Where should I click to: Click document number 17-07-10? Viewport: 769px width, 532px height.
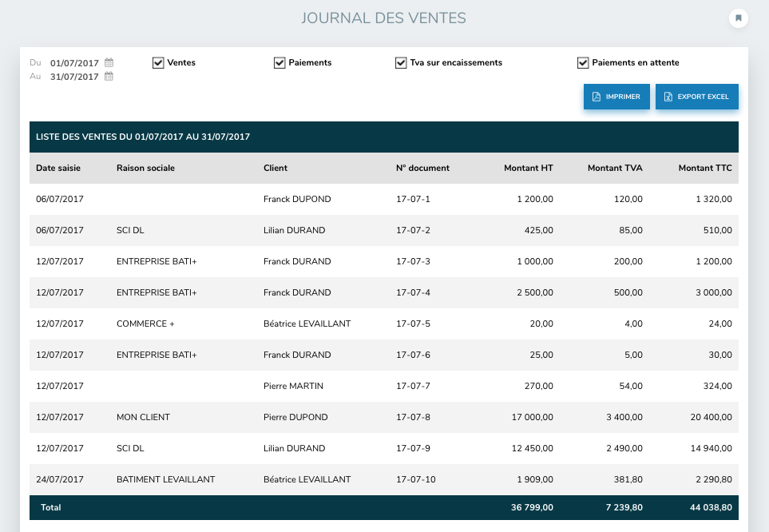(415, 479)
